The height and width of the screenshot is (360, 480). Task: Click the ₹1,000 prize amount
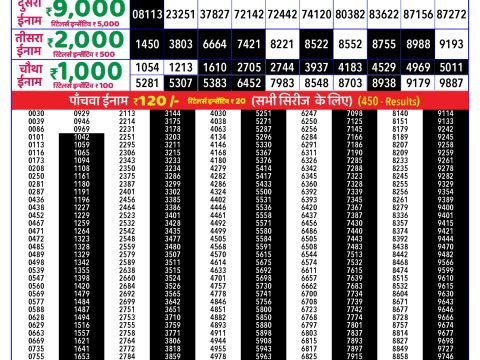tap(86, 71)
